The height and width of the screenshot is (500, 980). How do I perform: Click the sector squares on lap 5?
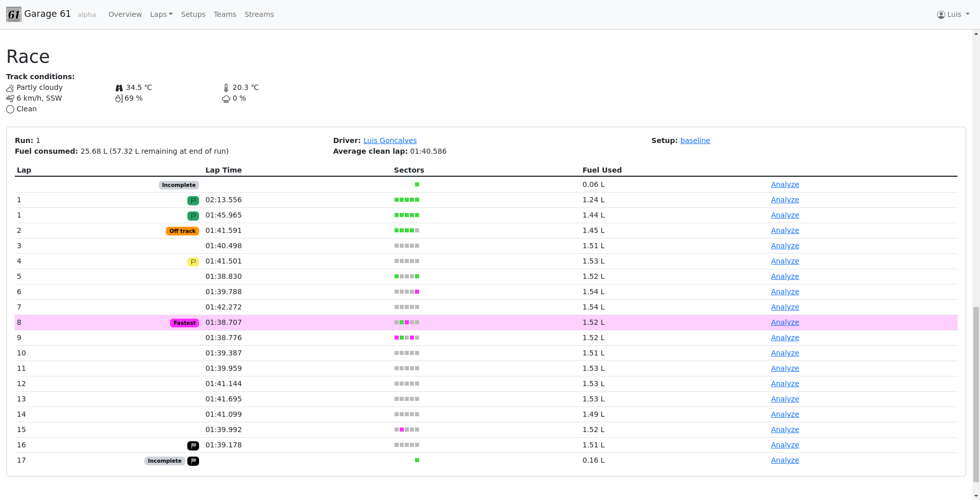click(x=407, y=276)
